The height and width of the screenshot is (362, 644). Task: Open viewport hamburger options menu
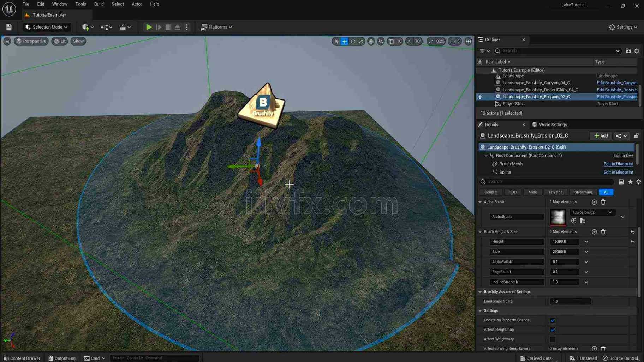(7, 41)
